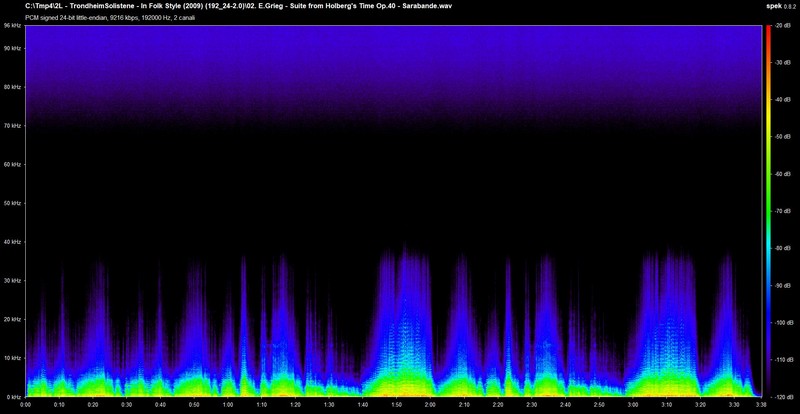Click the 0 kHz frequency axis label
The width and height of the screenshot is (800, 414).
tap(13, 396)
